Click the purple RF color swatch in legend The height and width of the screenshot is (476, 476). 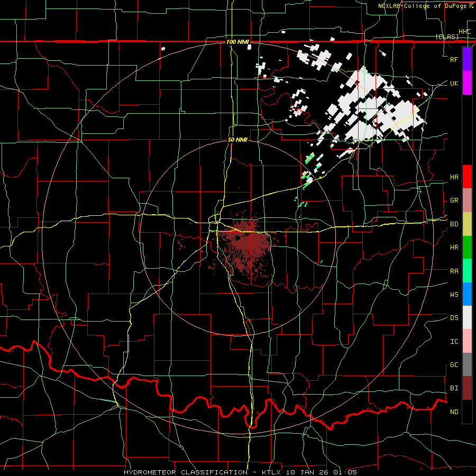click(467, 59)
